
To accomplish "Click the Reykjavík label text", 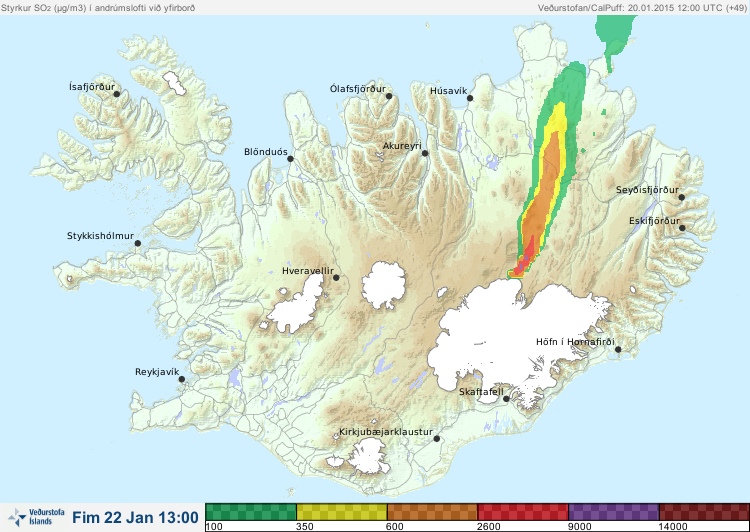I will click(x=157, y=372).
